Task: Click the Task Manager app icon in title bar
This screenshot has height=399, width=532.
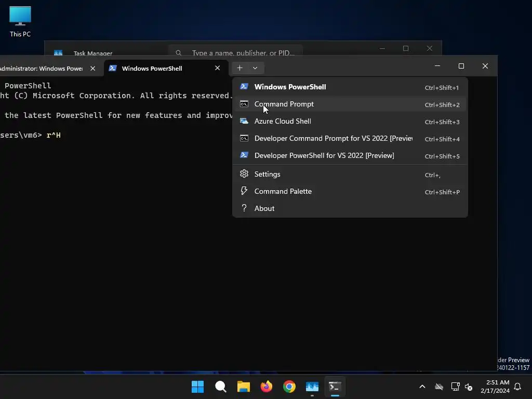Action: pyautogui.click(x=58, y=53)
